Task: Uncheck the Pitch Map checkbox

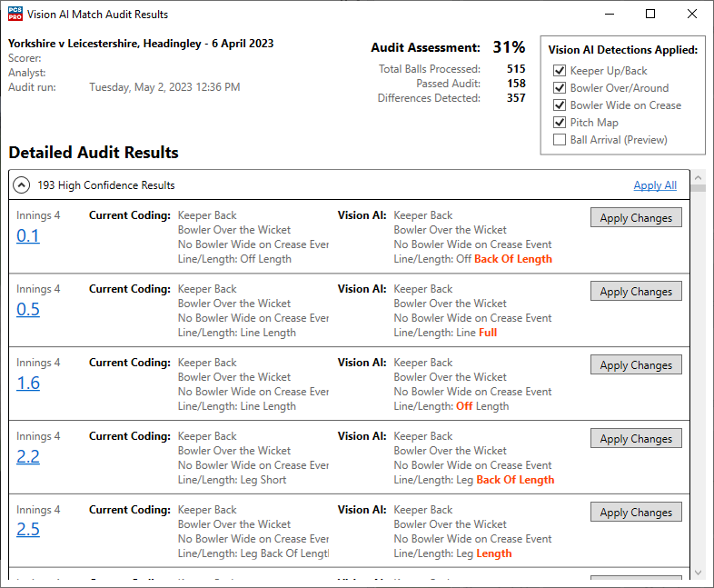Action: [560, 123]
